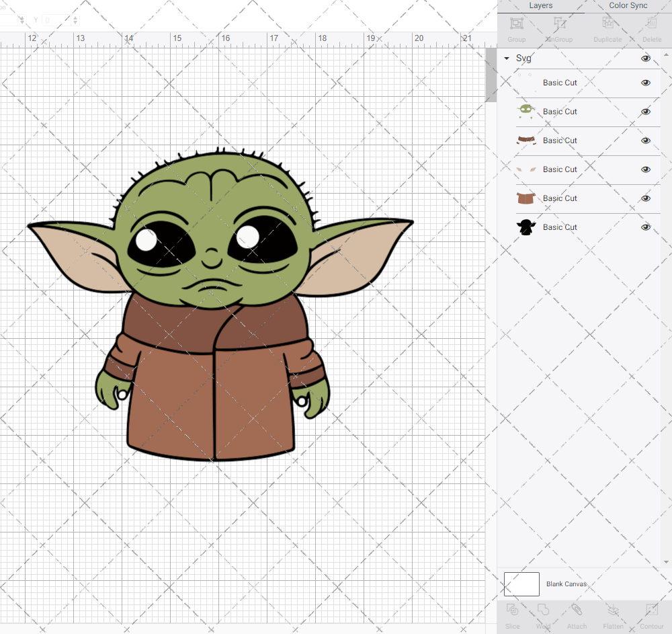Click the Blank Canvas color swatch
The height and width of the screenshot is (634, 672).
[x=521, y=584]
